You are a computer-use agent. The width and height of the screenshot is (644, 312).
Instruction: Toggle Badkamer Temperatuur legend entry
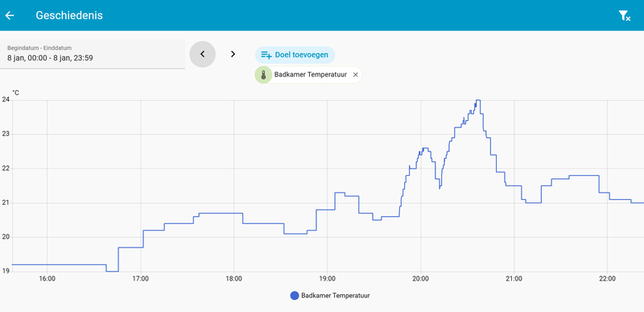tap(330, 296)
